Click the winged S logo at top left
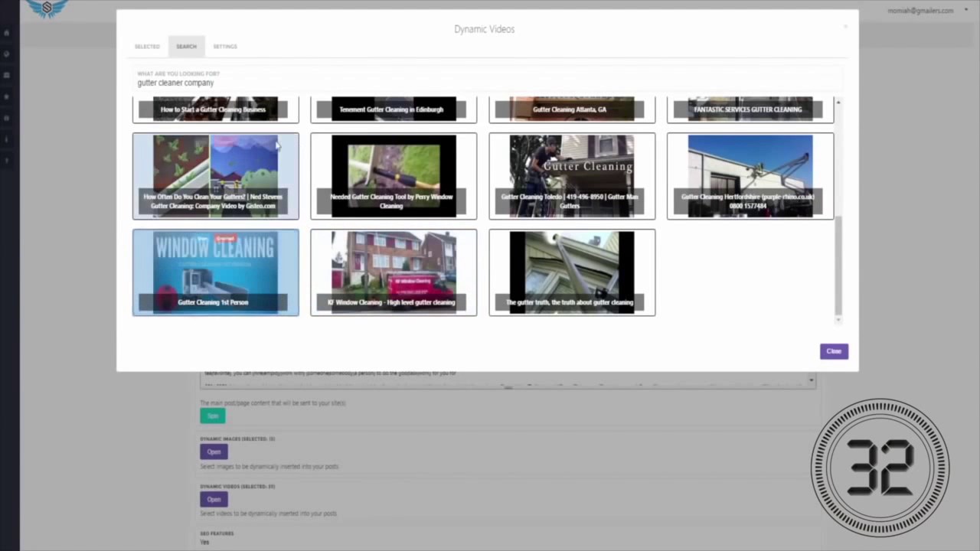 click(x=47, y=8)
